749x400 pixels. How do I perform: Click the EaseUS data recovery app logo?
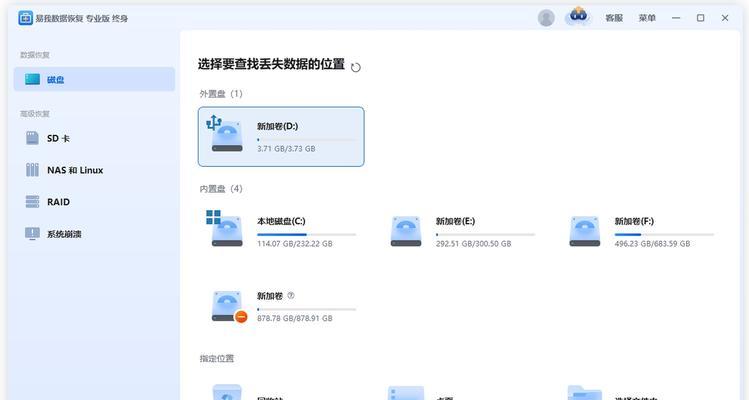coord(25,18)
